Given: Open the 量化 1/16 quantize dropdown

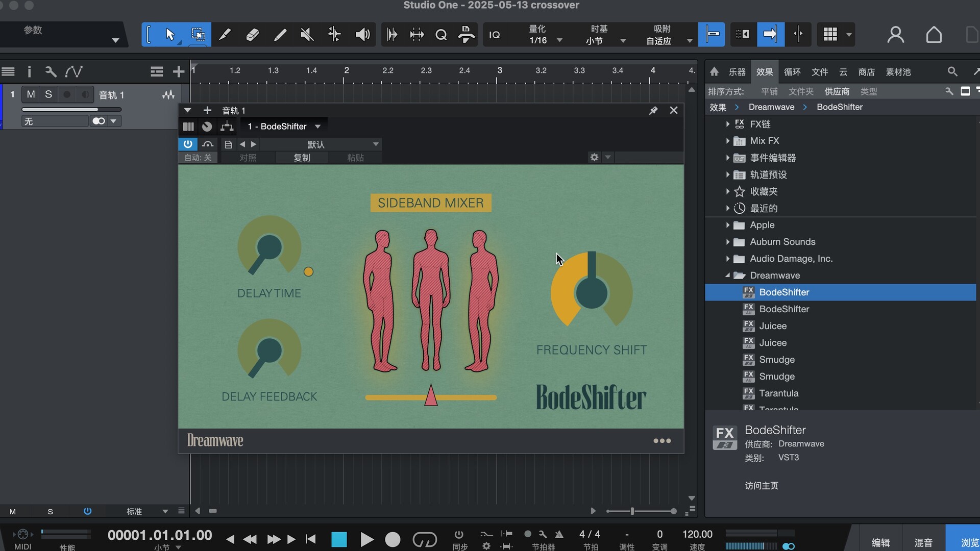Looking at the screenshot, I should [x=545, y=35].
